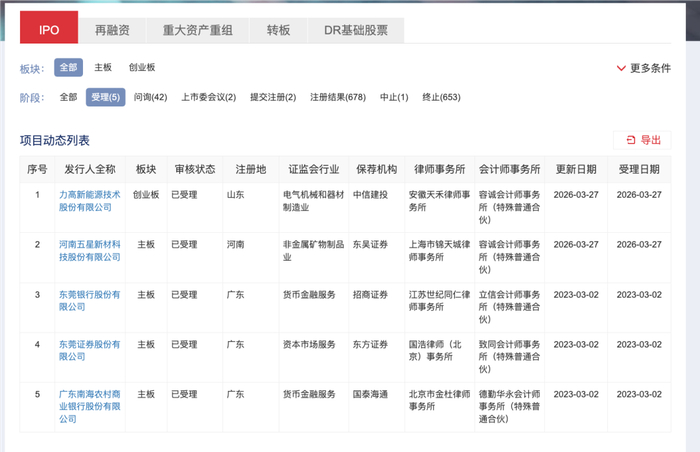Screen dimensions: 700x452
Task: Open 东莞银行股份有限公司 link
Action: pyautogui.click(x=90, y=301)
